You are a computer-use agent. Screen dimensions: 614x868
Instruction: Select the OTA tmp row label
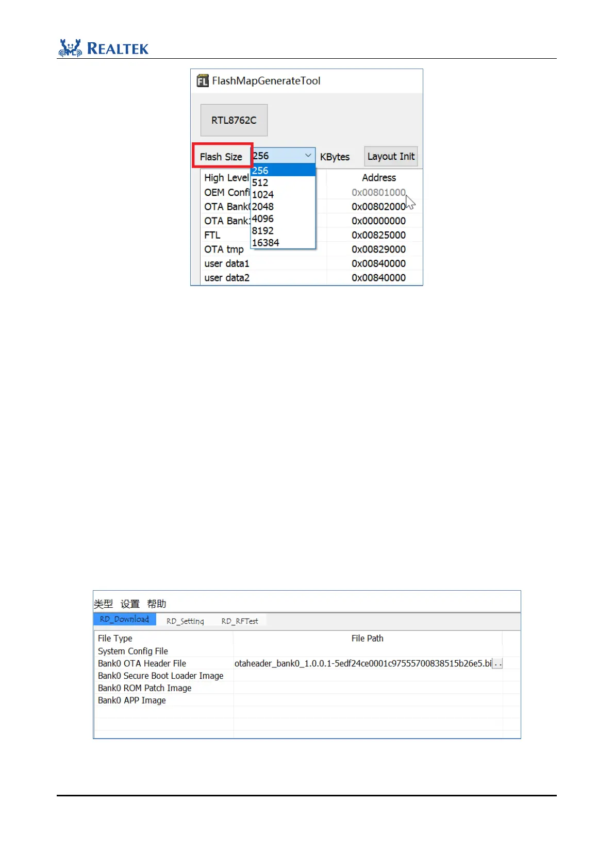click(224, 249)
